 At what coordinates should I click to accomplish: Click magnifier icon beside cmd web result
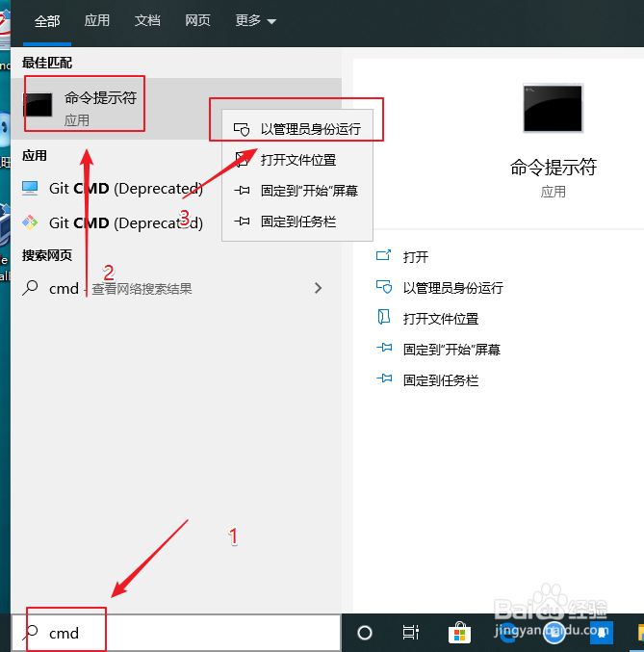click(x=31, y=288)
